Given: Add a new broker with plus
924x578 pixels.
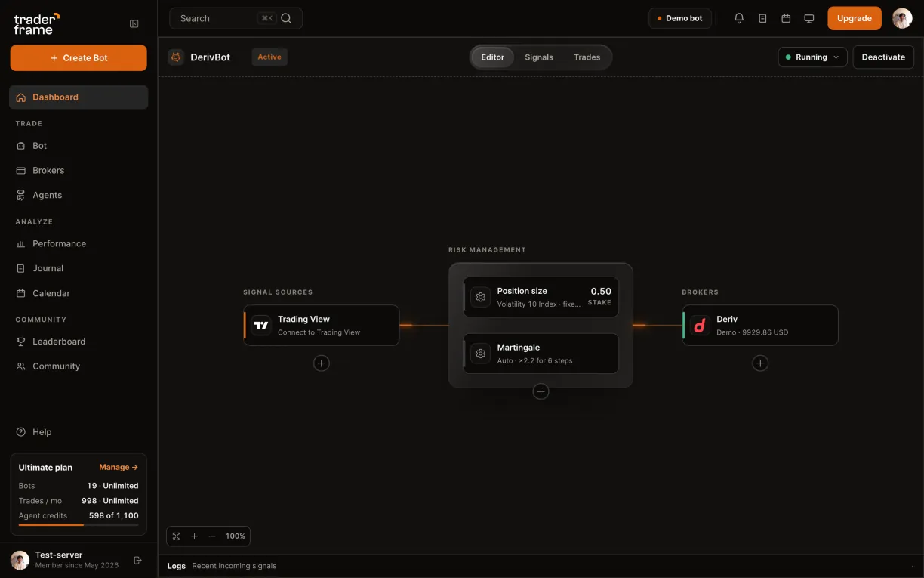Looking at the screenshot, I should point(760,363).
